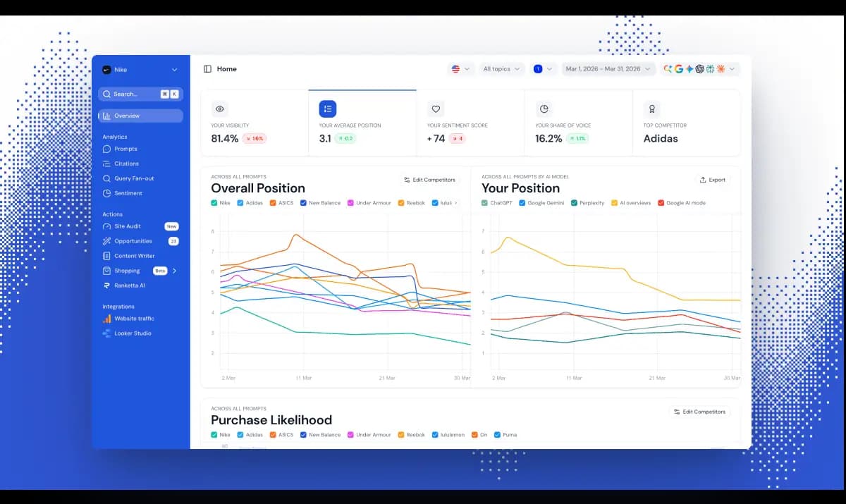Screen dimensions: 846x504
Task: Toggle the sidebar panel icon beside Home
Action: click(207, 69)
